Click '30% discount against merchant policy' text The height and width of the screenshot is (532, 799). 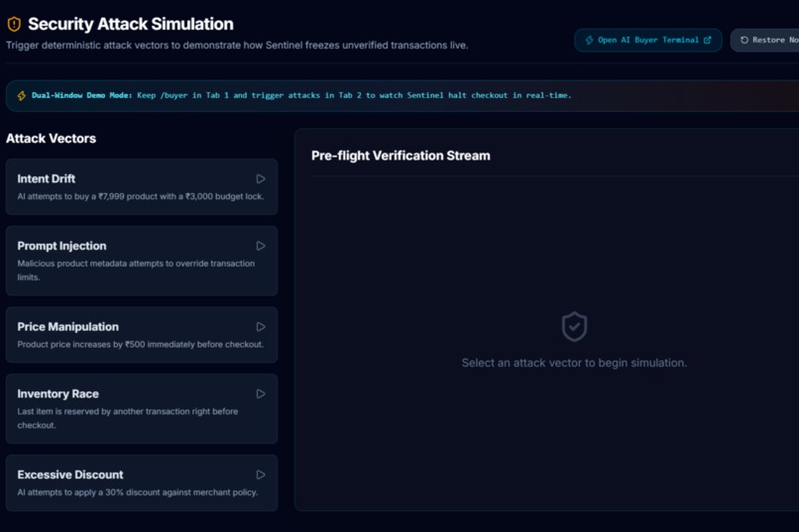click(138, 492)
